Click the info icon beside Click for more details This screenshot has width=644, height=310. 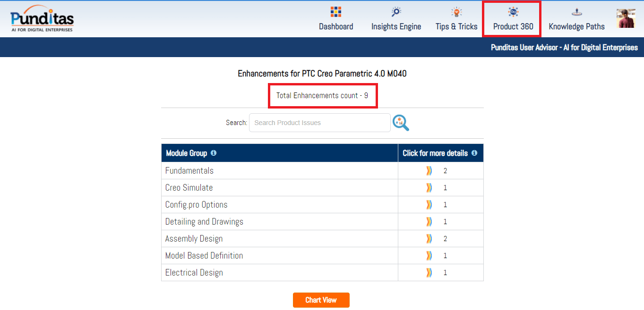[x=474, y=153]
